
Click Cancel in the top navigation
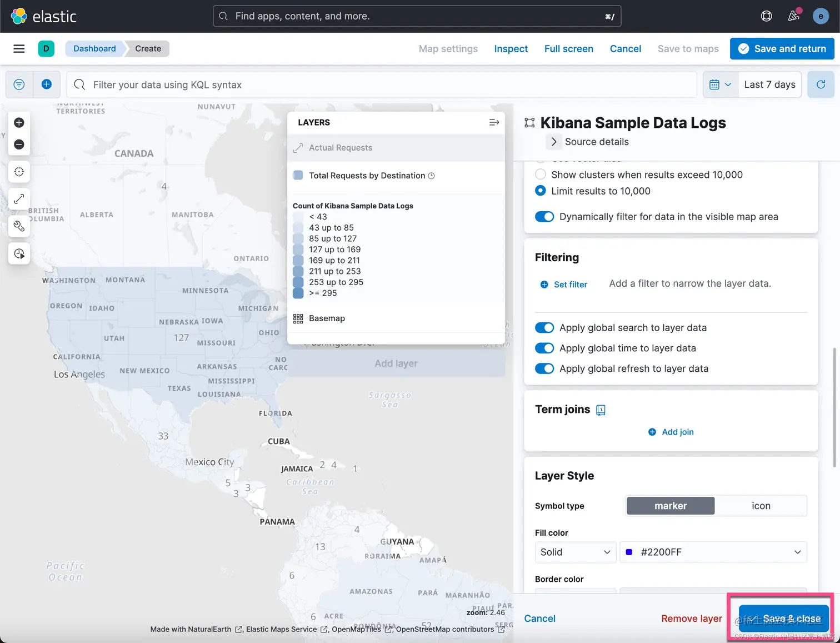click(625, 49)
